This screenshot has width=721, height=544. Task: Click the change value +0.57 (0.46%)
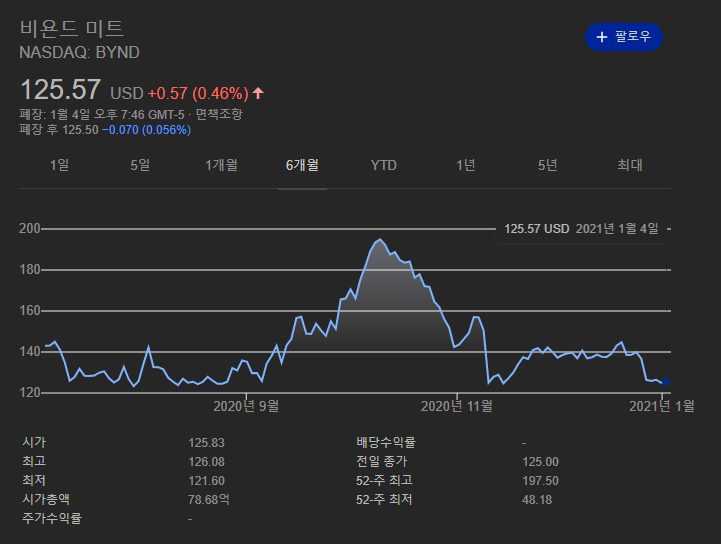(198, 93)
